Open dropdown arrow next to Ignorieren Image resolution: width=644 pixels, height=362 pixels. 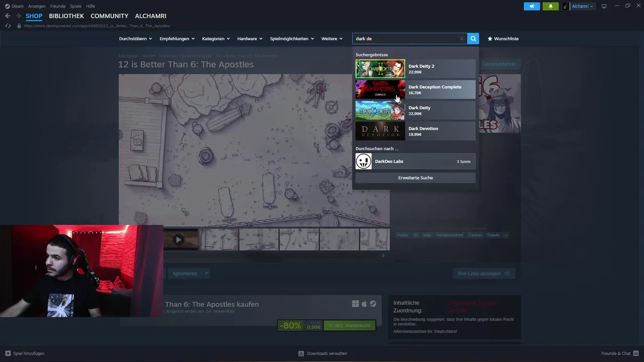(x=206, y=274)
